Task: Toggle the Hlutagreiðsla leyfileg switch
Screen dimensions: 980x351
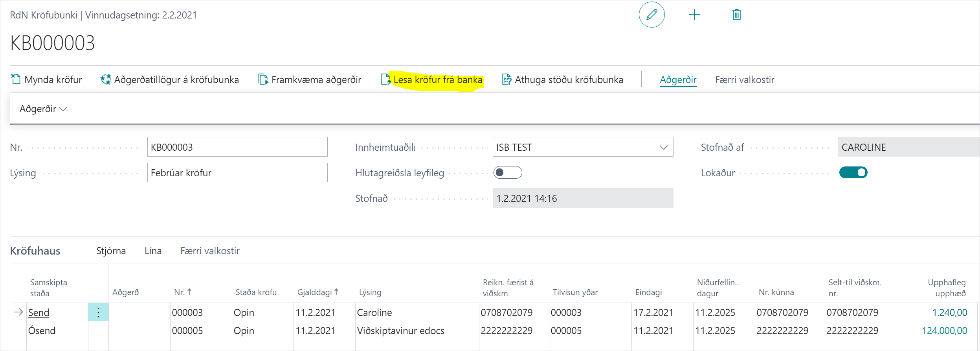Action: 508,173
